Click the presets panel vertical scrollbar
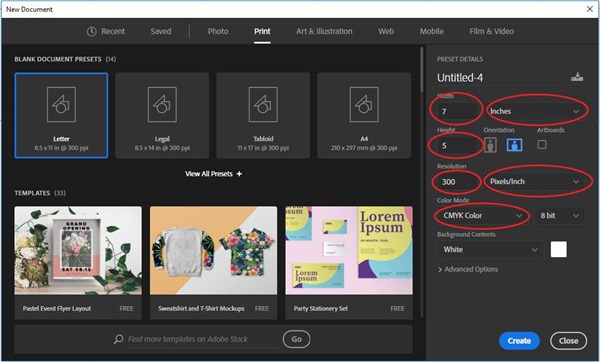600x362 pixels. [x=422, y=69]
